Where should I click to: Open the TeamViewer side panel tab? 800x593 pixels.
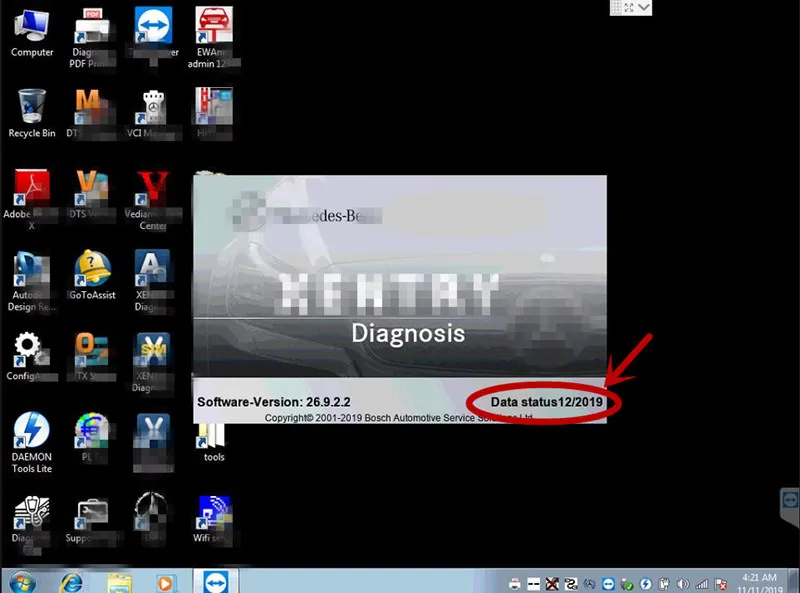click(790, 507)
